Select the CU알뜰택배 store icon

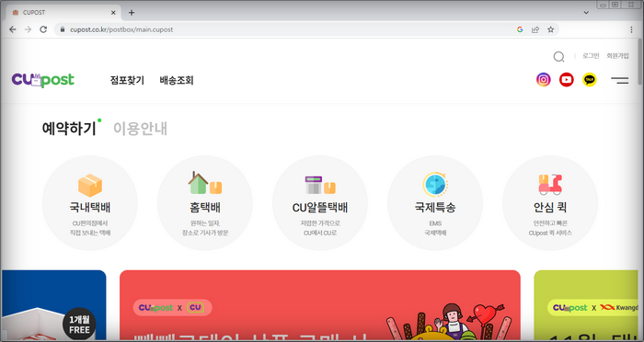point(320,185)
